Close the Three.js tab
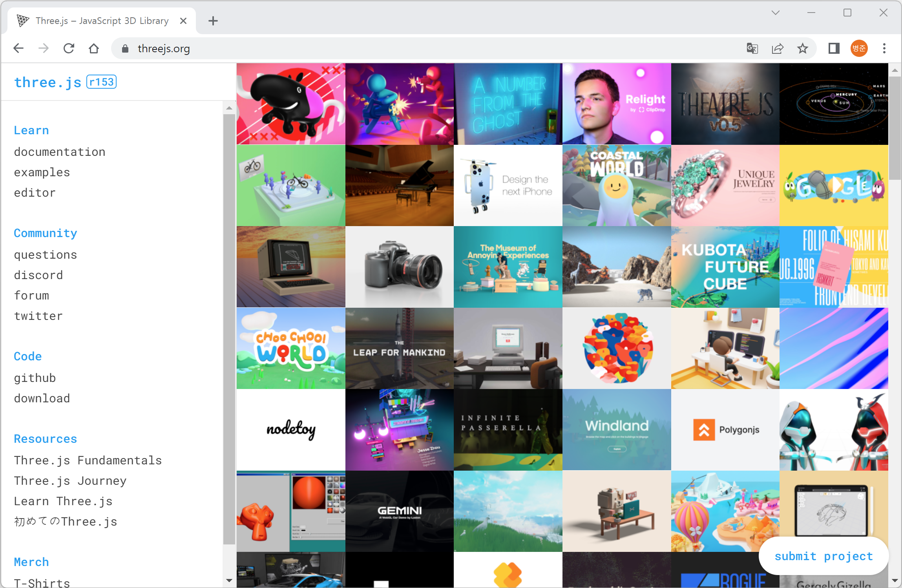902x588 pixels. point(183,21)
